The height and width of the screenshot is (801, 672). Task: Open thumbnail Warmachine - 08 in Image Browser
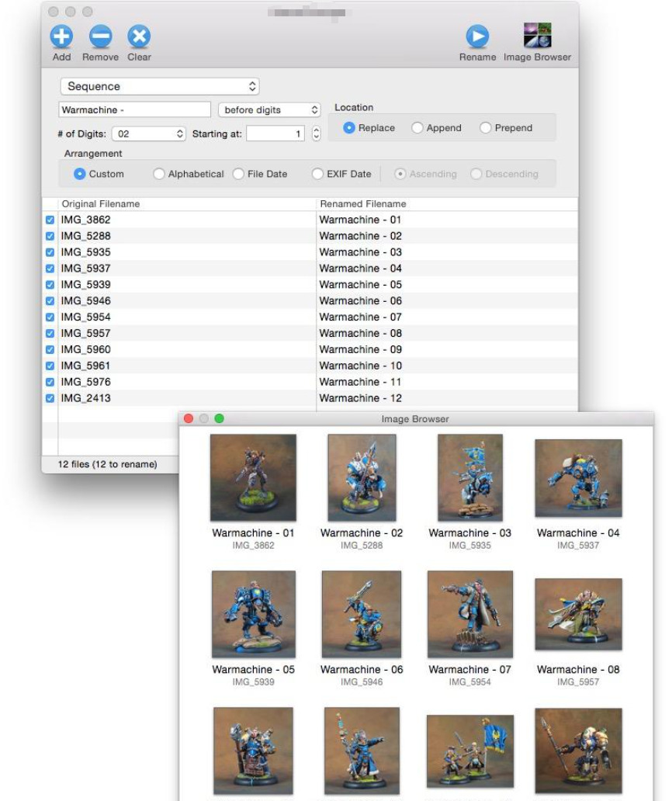click(579, 614)
